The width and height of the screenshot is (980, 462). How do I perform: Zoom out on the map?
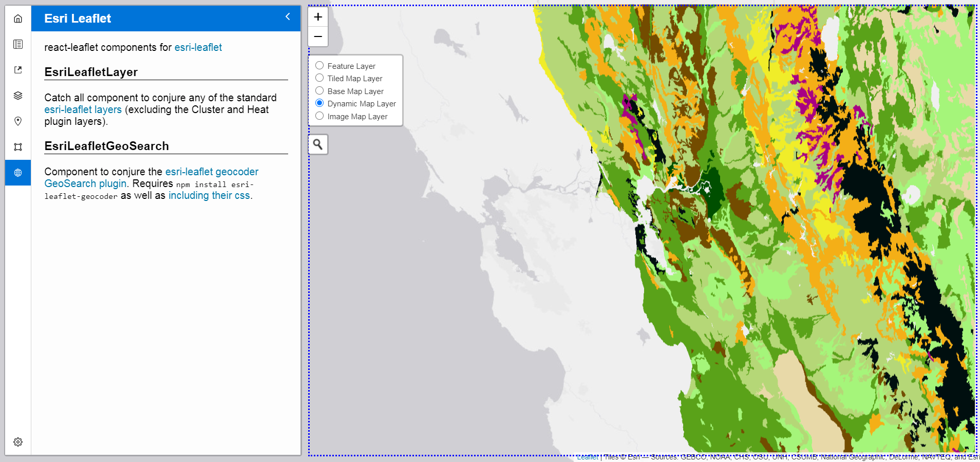[x=318, y=36]
